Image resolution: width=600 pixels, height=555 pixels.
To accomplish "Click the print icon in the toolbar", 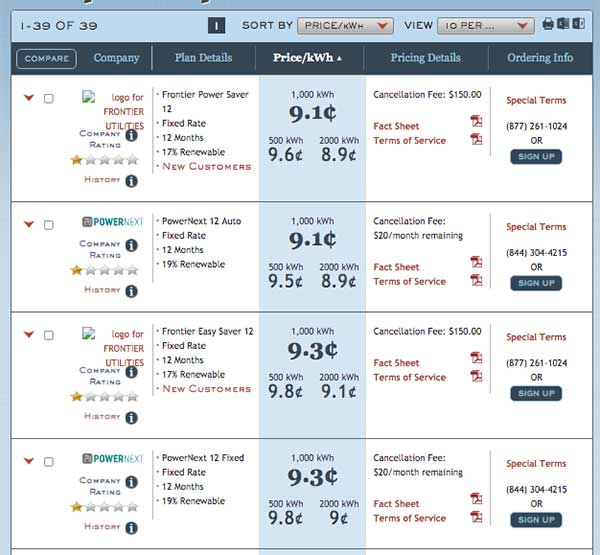I will (548, 24).
